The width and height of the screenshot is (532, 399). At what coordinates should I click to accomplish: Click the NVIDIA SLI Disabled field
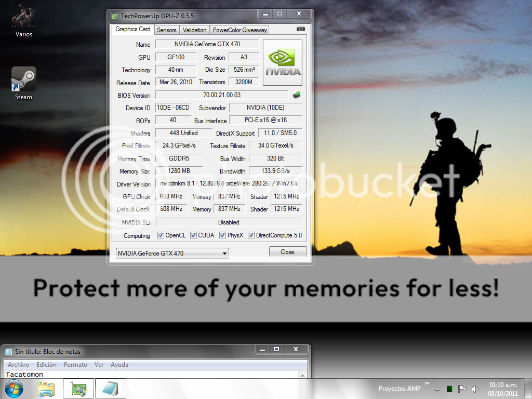229,222
